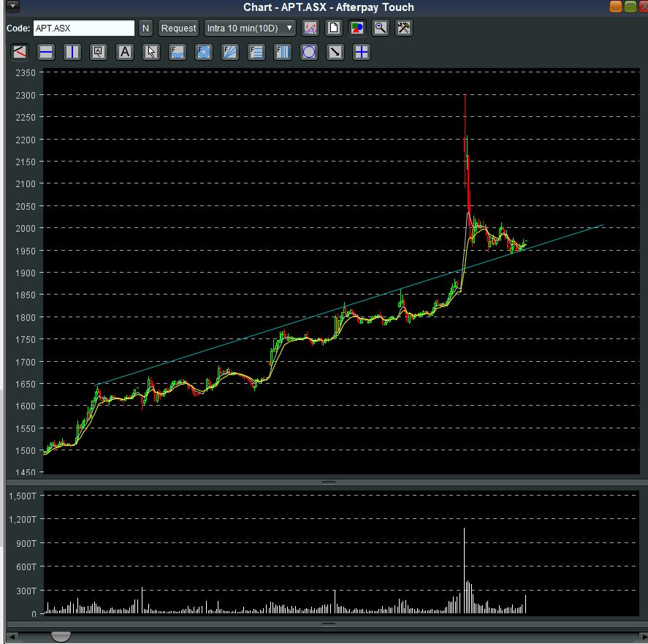Click the blank page new chart icon
This screenshot has width=648, height=644.
pyautogui.click(x=334, y=28)
